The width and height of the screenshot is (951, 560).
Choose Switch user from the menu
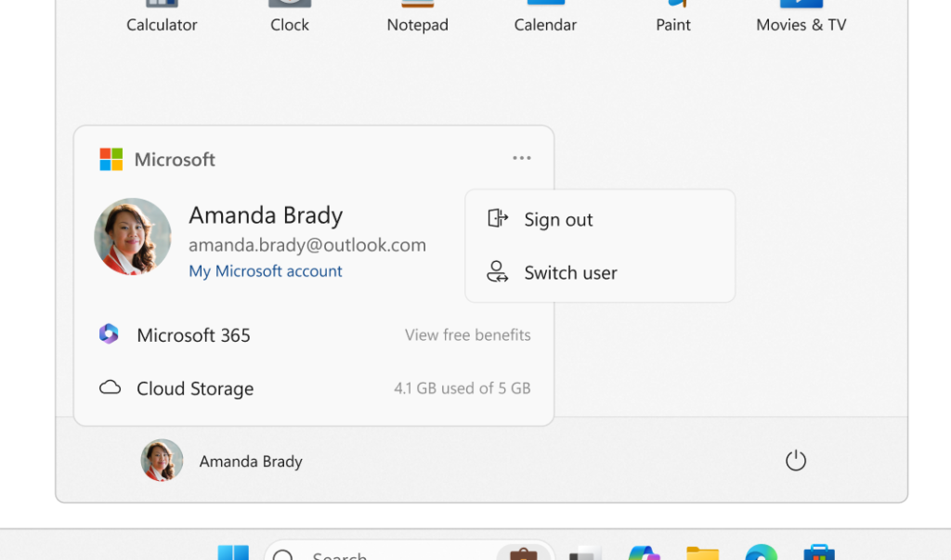[x=569, y=273]
